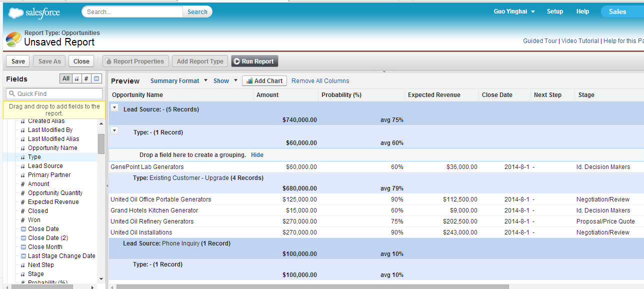Click calendar icon beside Last Stage Change Date
The image size is (644, 289).
pos(23,256)
